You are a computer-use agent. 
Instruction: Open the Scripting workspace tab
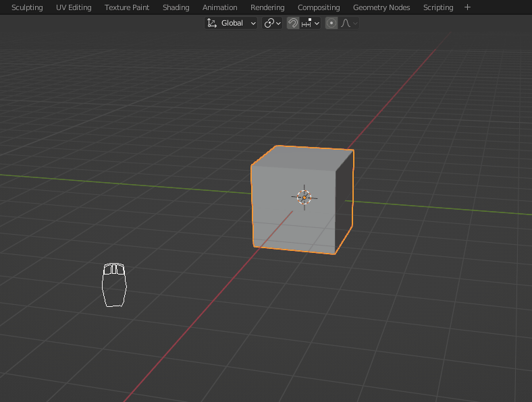point(438,7)
